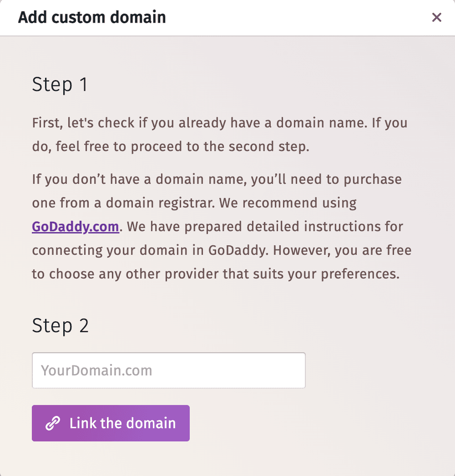
Task: Click the Step 1 heading
Action: click(x=60, y=85)
